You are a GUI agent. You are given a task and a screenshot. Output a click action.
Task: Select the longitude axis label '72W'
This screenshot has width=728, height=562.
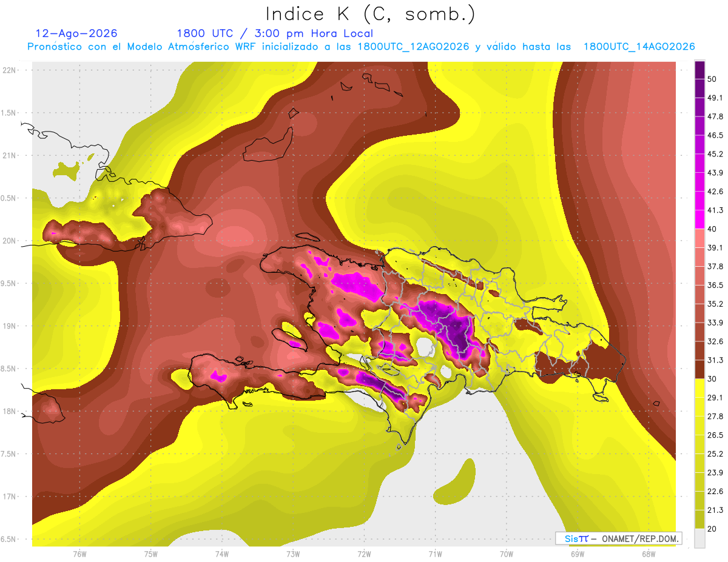tap(364, 554)
